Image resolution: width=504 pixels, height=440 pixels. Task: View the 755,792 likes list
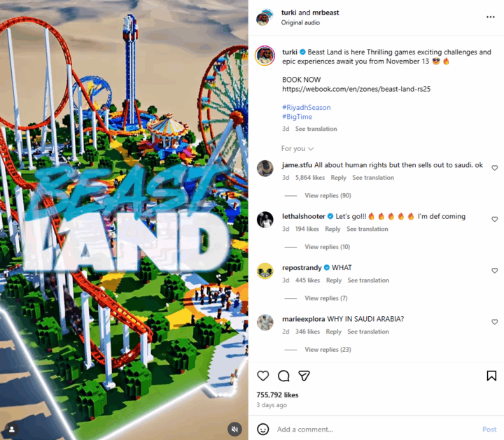click(x=277, y=395)
